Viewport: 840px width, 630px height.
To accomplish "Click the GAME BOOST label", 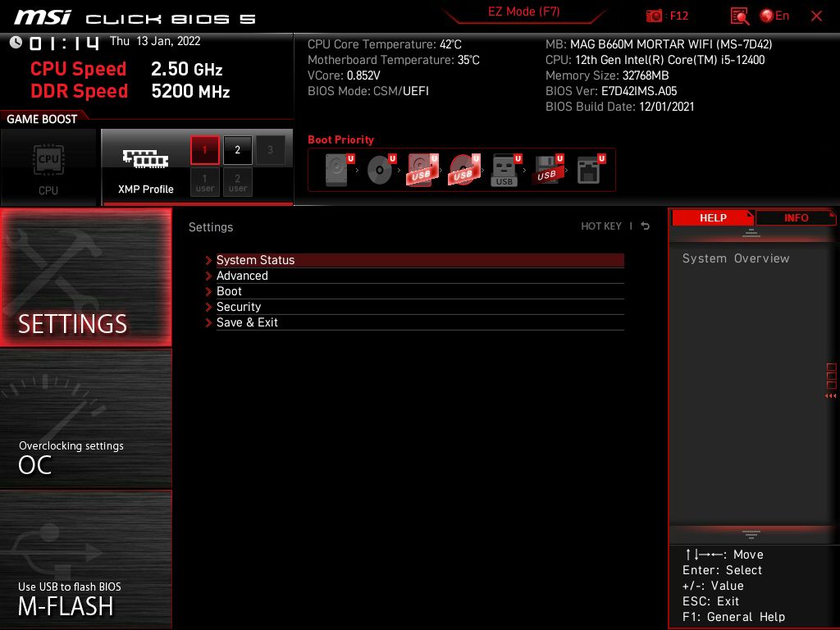I will point(42,119).
